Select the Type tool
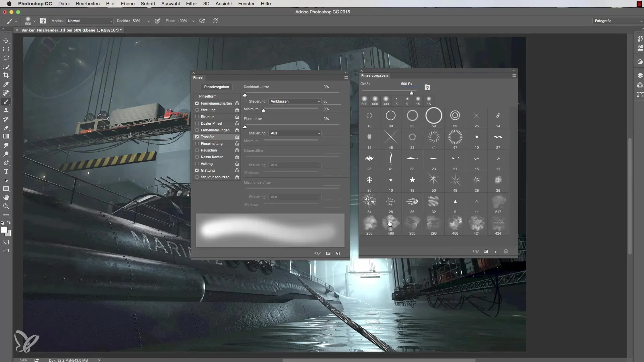The height and width of the screenshot is (362, 644). (6, 171)
